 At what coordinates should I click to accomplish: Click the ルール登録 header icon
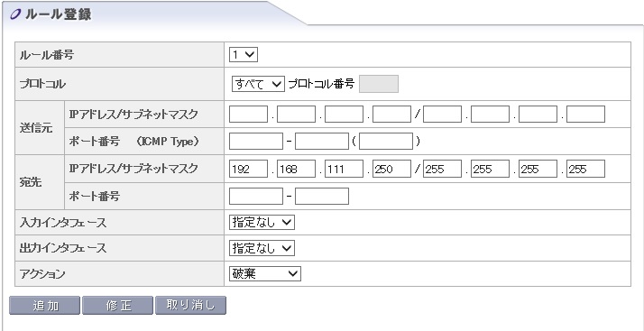pos(14,14)
